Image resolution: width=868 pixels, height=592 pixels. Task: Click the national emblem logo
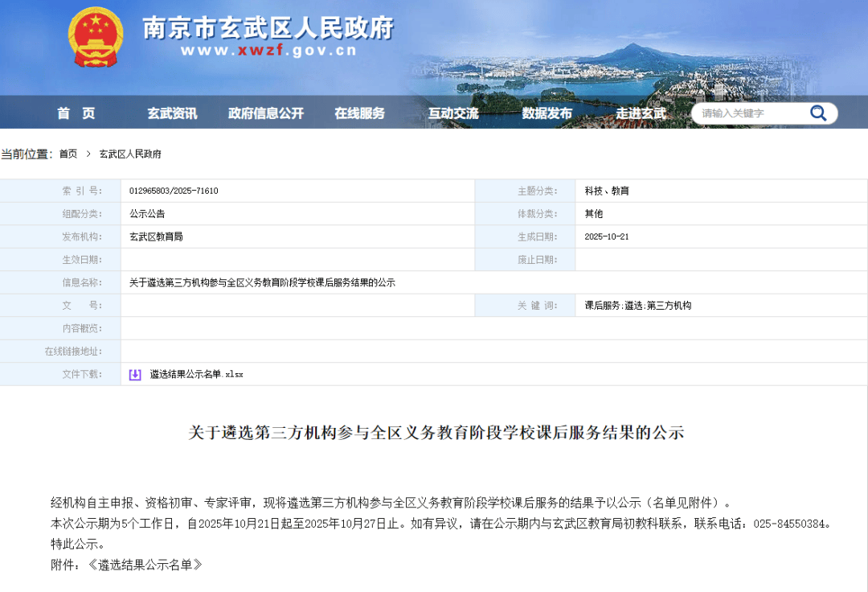point(96,38)
